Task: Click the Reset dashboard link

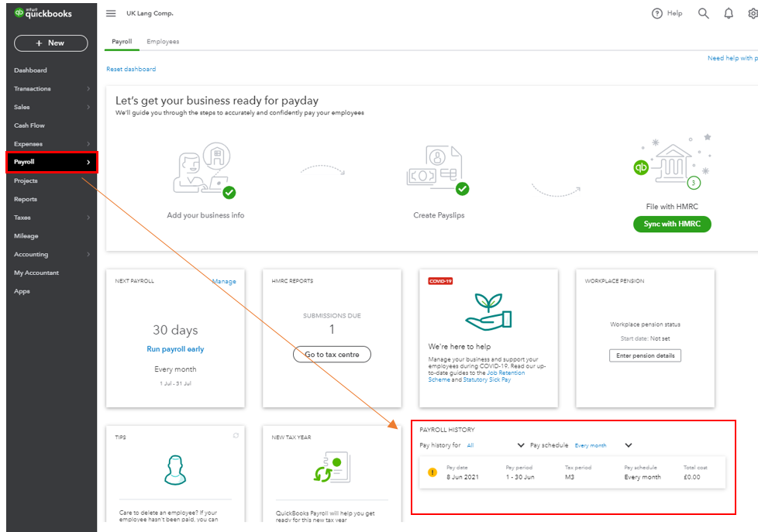Action: [x=131, y=69]
